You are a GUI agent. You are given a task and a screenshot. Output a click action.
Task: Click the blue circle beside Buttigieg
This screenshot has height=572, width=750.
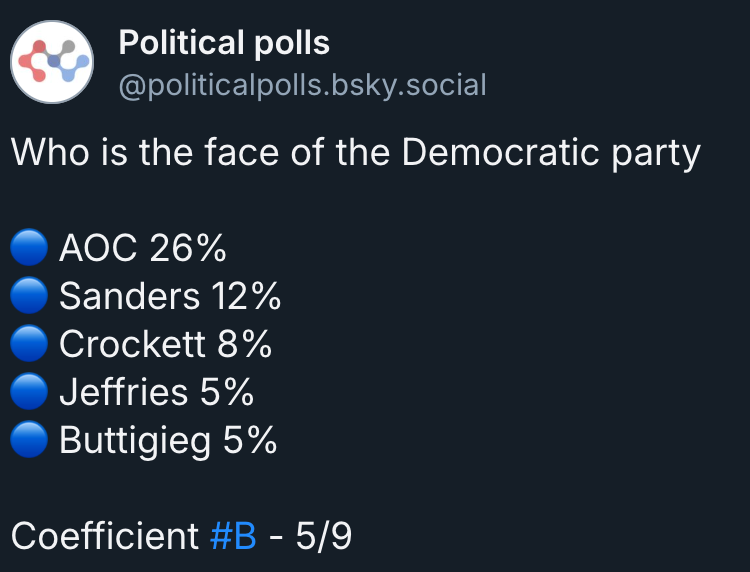(x=29, y=439)
